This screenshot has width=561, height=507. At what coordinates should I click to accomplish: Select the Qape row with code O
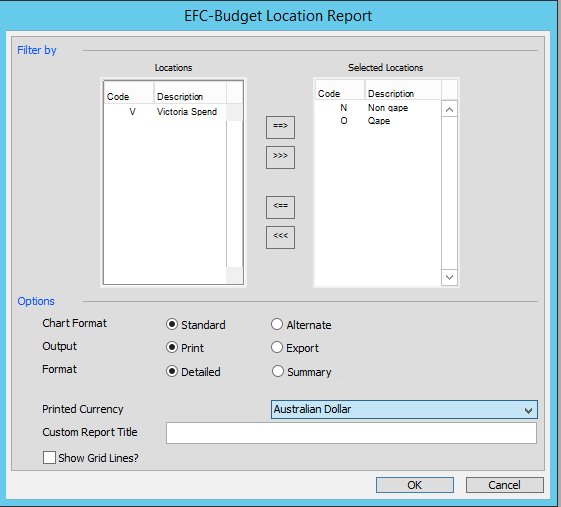378,121
